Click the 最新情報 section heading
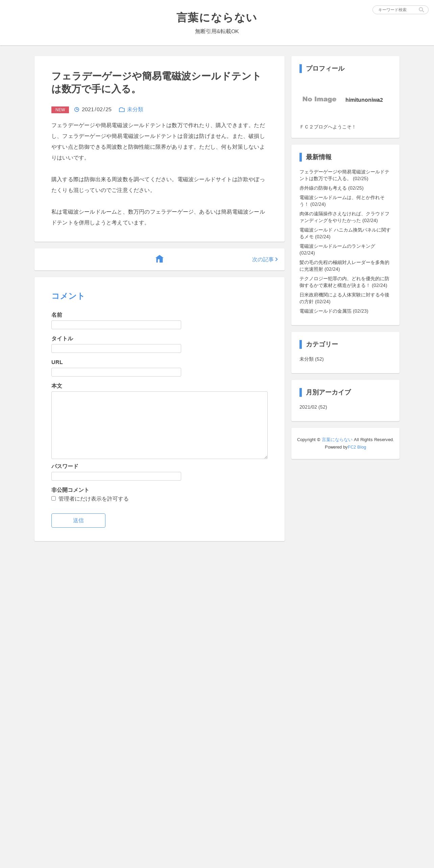The width and height of the screenshot is (434, 868). [x=319, y=157]
